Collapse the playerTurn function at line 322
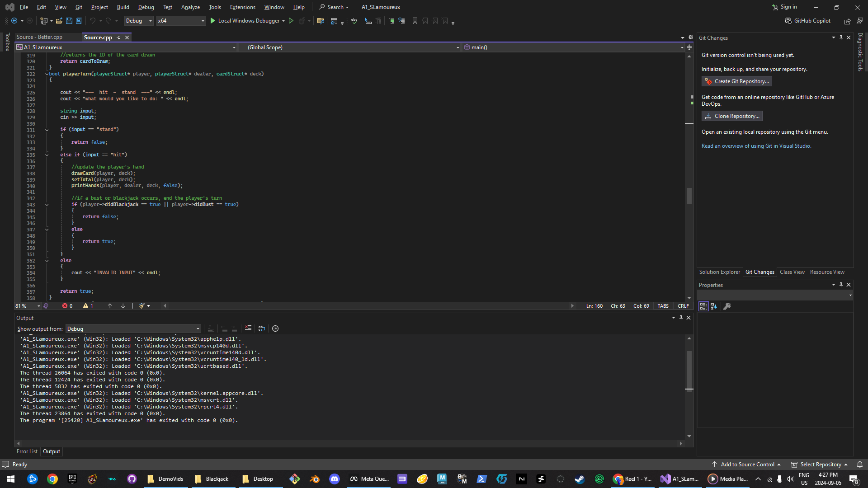The image size is (868, 488). (47, 74)
